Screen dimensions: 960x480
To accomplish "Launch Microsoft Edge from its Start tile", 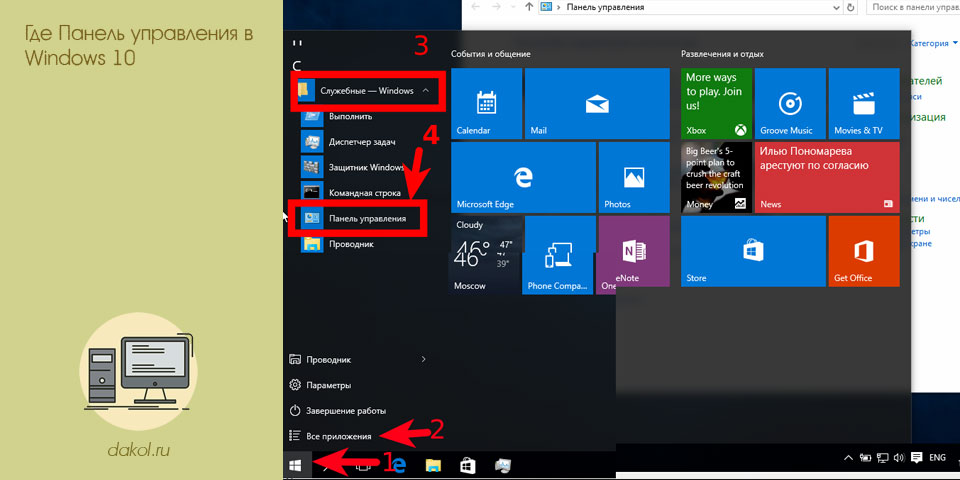I will point(523,178).
